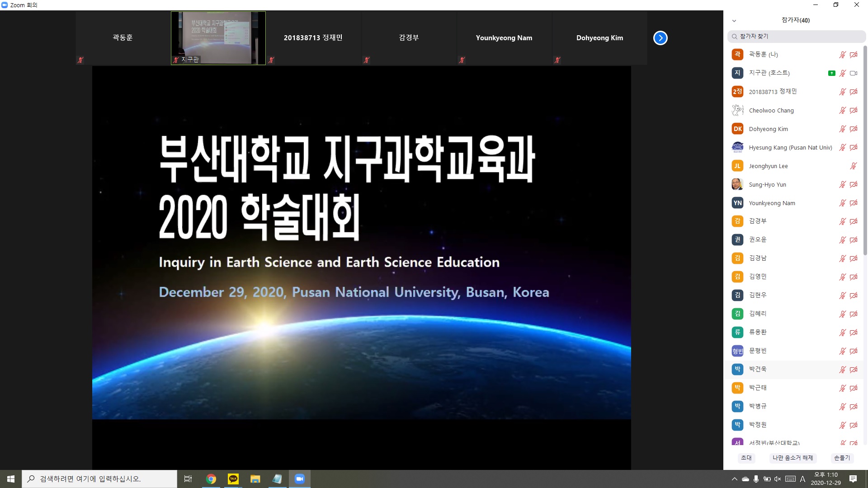Click muted mic icon next to 곽동훈 (나)

[842, 55]
